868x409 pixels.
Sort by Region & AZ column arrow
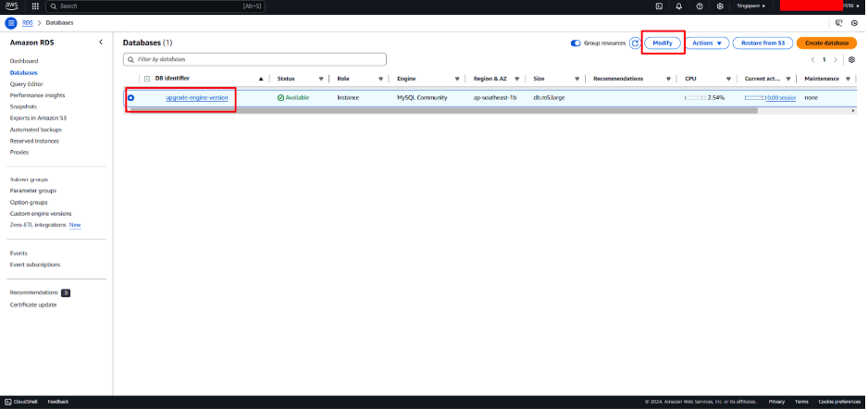tap(517, 80)
